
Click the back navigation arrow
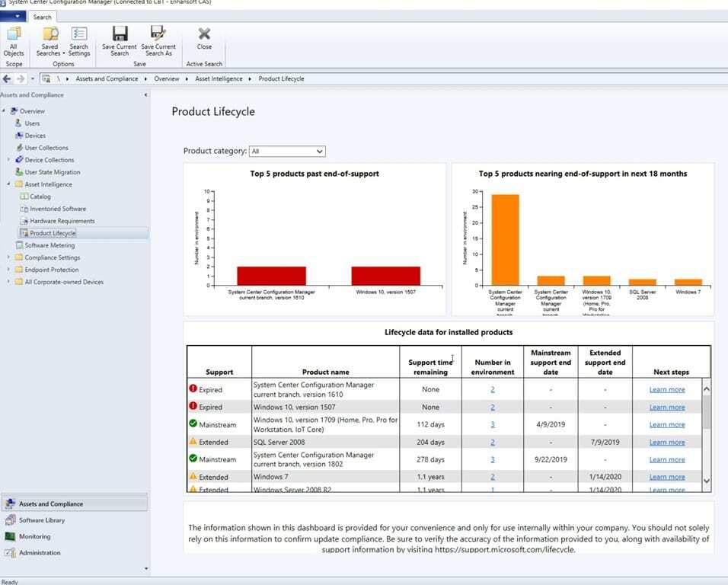6,78
